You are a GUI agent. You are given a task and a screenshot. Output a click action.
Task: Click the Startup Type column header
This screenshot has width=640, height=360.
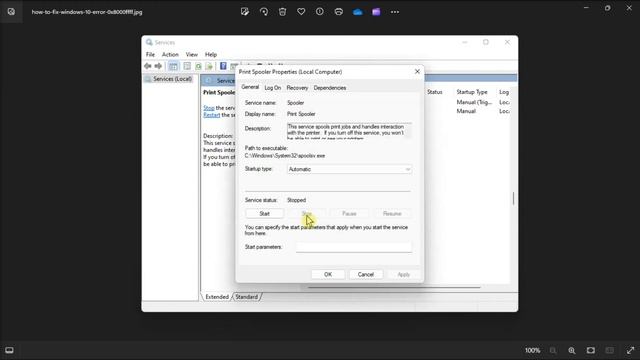point(472,92)
